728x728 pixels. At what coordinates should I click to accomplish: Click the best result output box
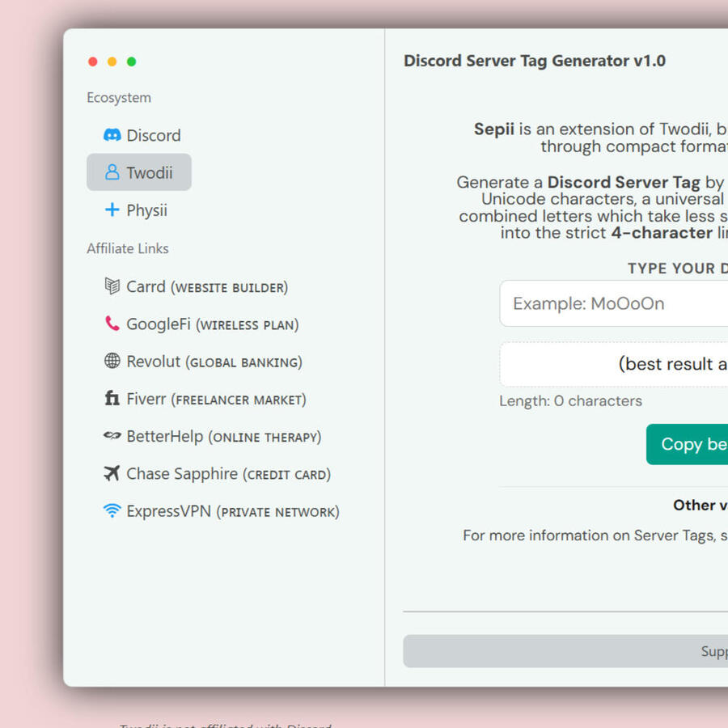tap(615, 364)
